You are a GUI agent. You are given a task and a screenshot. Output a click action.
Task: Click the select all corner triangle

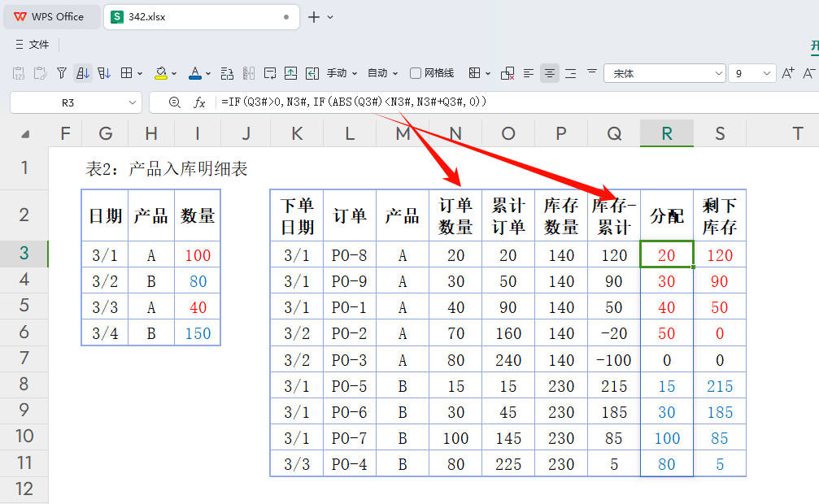(x=25, y=135)
